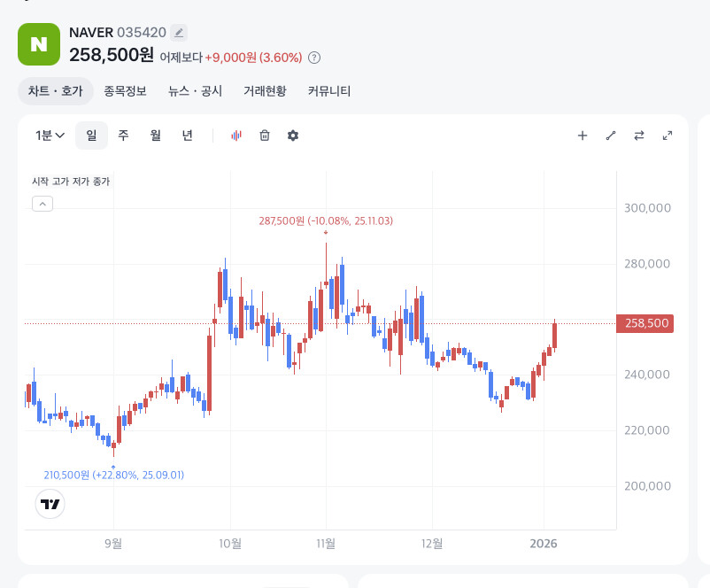
Task: Expand chart to fullscreen icon
Action: (668, 135)
